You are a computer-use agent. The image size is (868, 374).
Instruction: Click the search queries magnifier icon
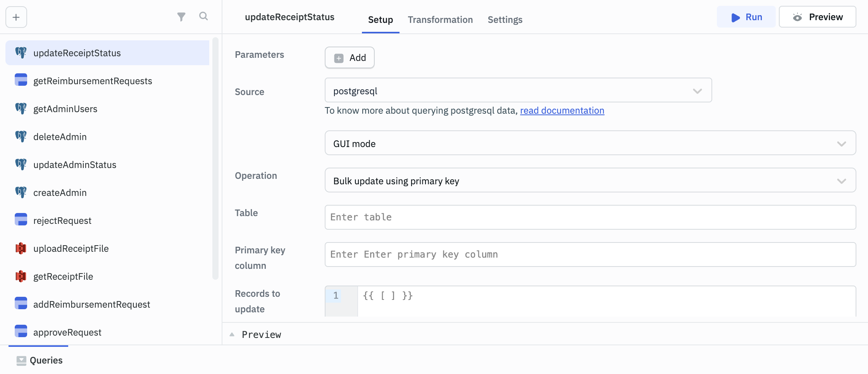203,16
